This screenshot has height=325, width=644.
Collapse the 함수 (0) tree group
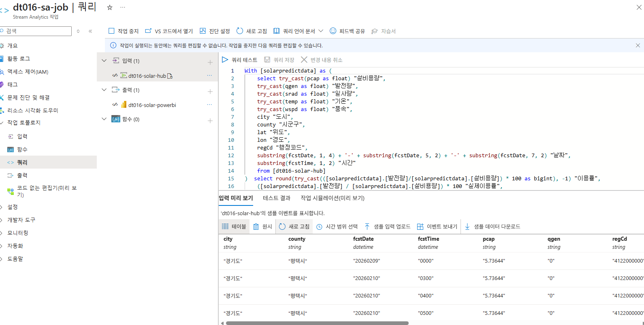(x=104, y=119)
